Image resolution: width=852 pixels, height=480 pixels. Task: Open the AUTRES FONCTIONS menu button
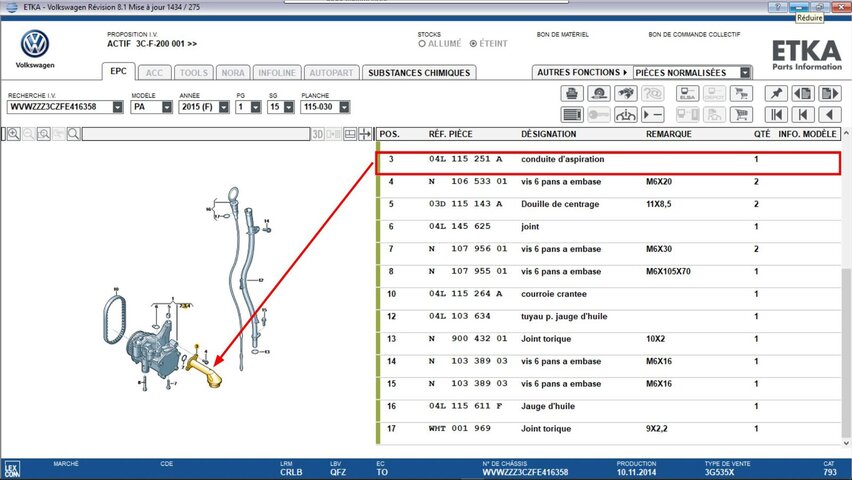point(582,73)
